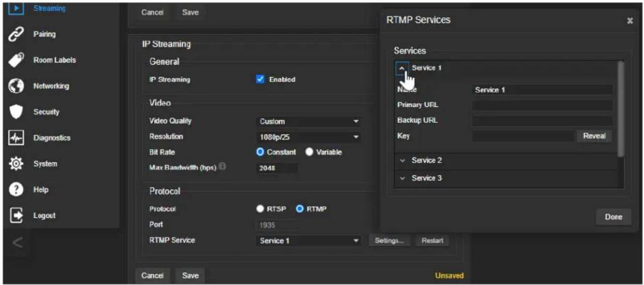Screen dimensions: 644x285
Task: Open the Networking section
Action: 51,86
